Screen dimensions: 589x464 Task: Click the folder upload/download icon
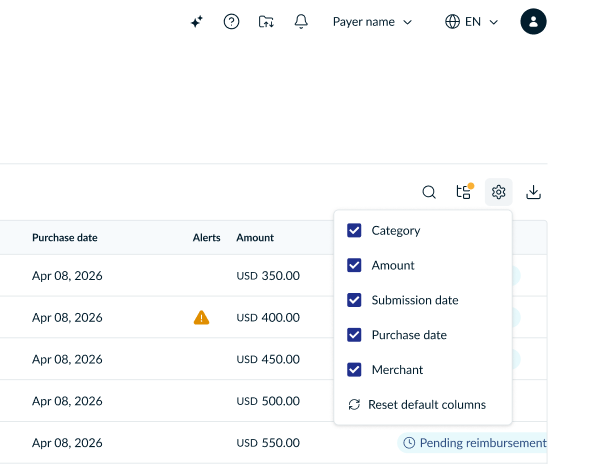pyautogui.click(x=266, y=22)
